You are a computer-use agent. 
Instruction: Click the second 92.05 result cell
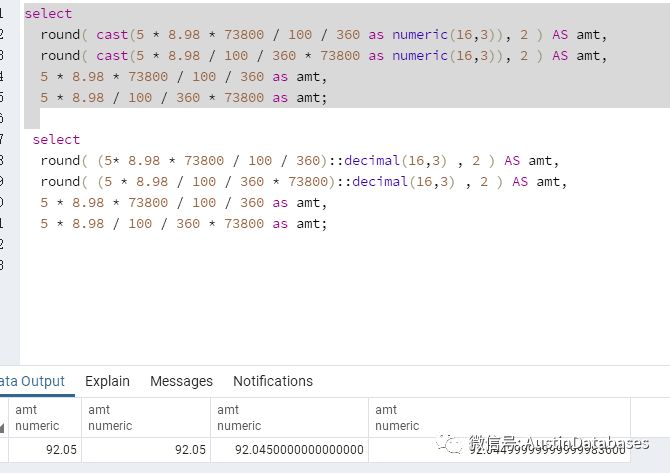pyautogui.click(x=146, y=450)
